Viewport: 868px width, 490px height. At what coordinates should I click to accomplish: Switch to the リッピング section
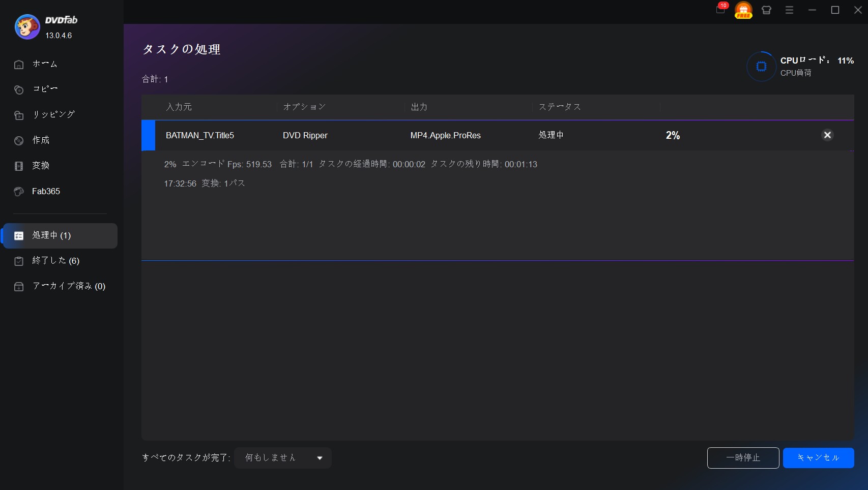pos(53,115)
